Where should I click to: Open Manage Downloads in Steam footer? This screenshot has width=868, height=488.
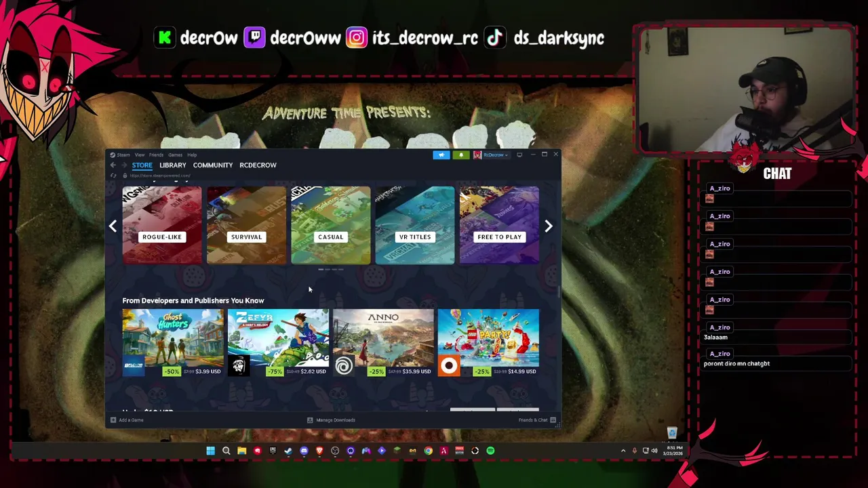(x=331, y=420)
